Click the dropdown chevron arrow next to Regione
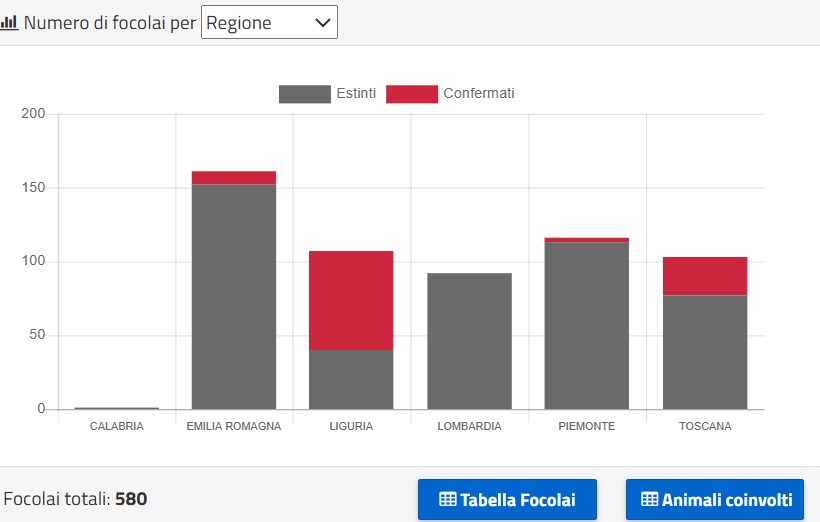 (x=323, y=22)
